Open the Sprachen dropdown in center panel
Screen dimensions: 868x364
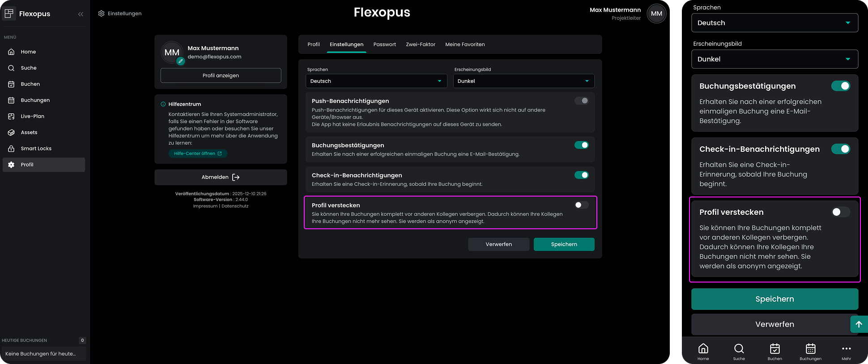point(376,81)
